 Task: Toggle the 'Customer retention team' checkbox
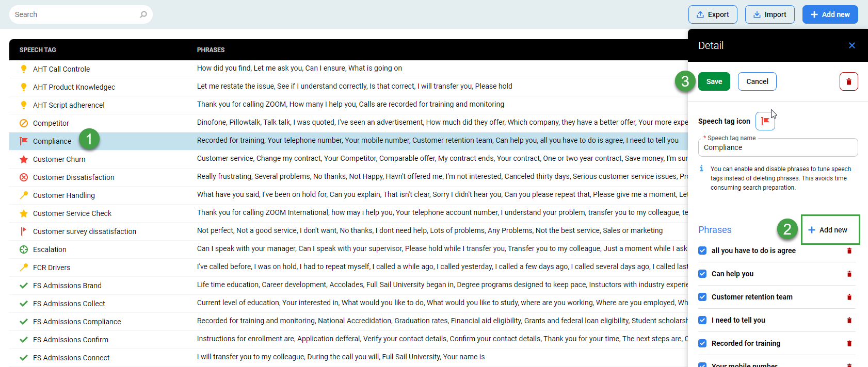tap(702, 297)
